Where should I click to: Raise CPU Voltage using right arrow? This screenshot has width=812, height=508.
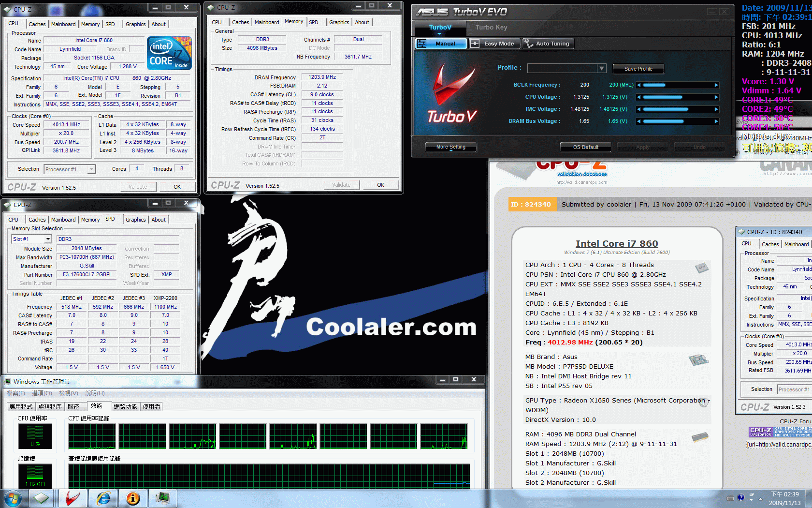click(716, 97)
